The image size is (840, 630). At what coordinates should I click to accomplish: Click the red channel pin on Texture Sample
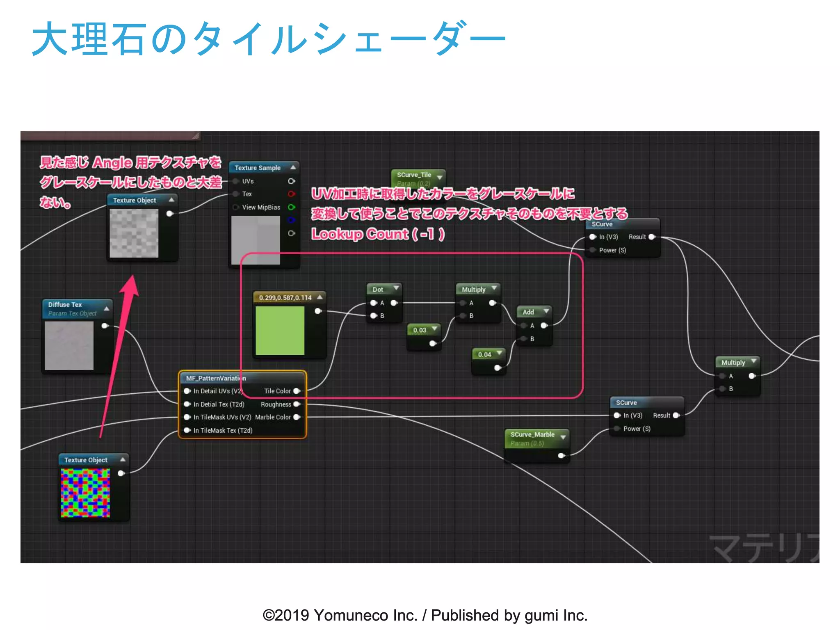291,194
